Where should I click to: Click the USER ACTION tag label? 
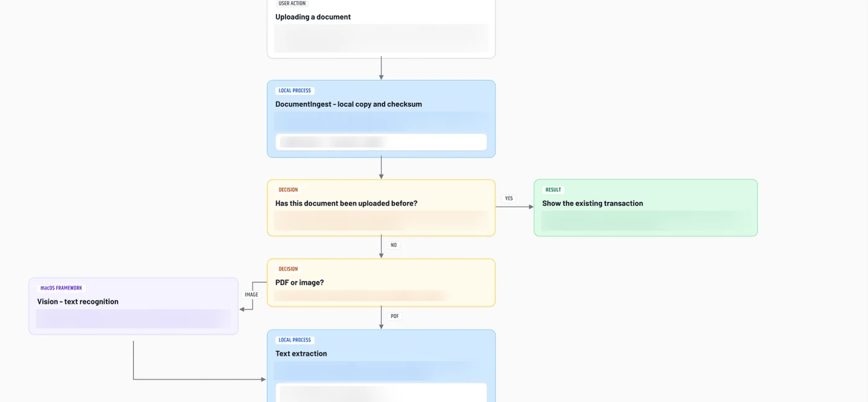(292, 3)
